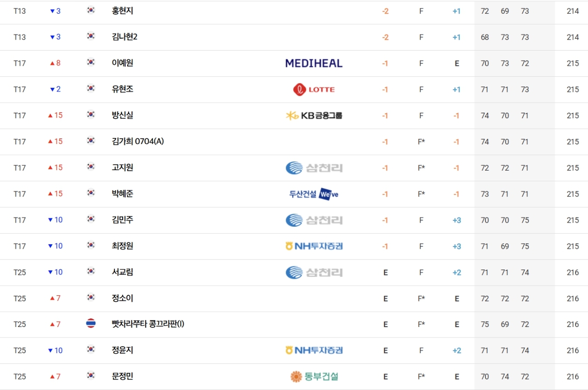This screenshot has height=390, width=588.
Task: Click the flag icon beside 홍현지
Action: pyautogui.click(x=91, y=10)
